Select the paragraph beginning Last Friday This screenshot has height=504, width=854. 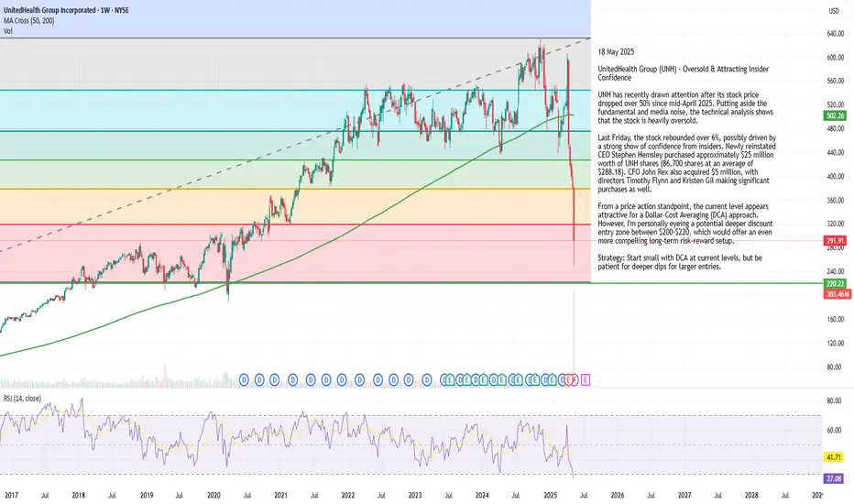[x=687, y=163]
